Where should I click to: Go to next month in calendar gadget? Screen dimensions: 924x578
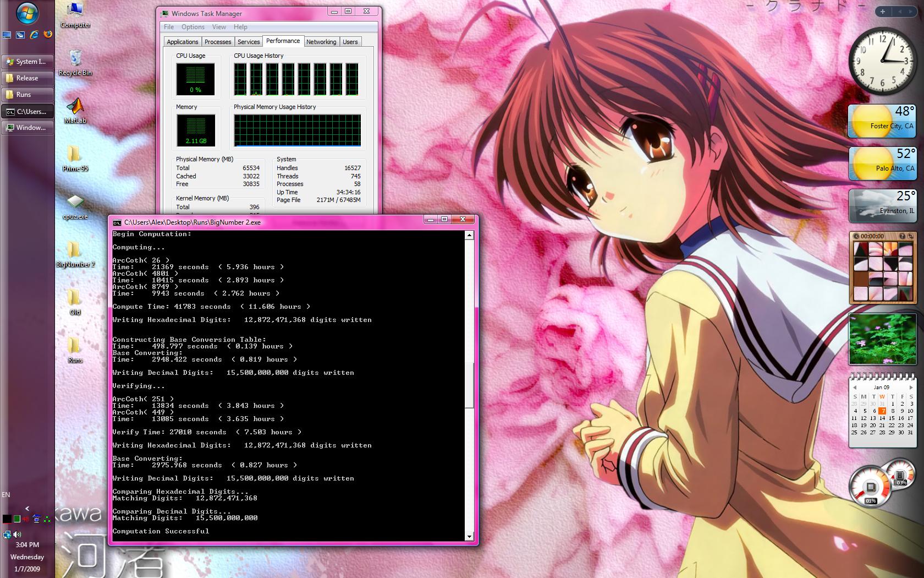point(911,388)
